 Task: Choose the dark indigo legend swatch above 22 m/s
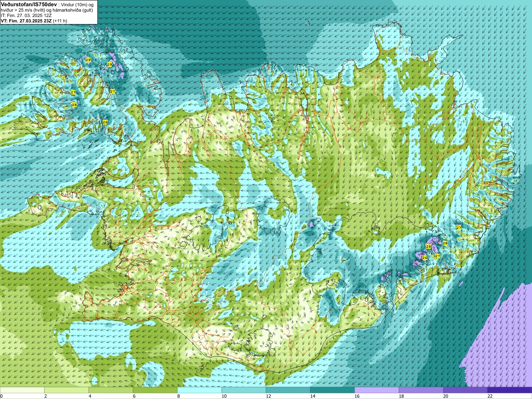[510, 390]
